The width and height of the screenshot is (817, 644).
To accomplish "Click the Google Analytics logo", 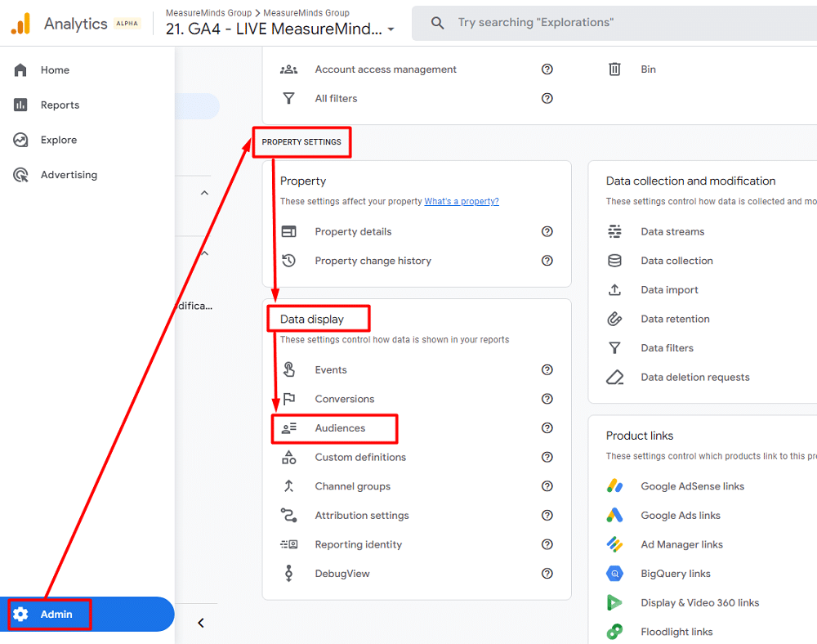I will 20,23.
